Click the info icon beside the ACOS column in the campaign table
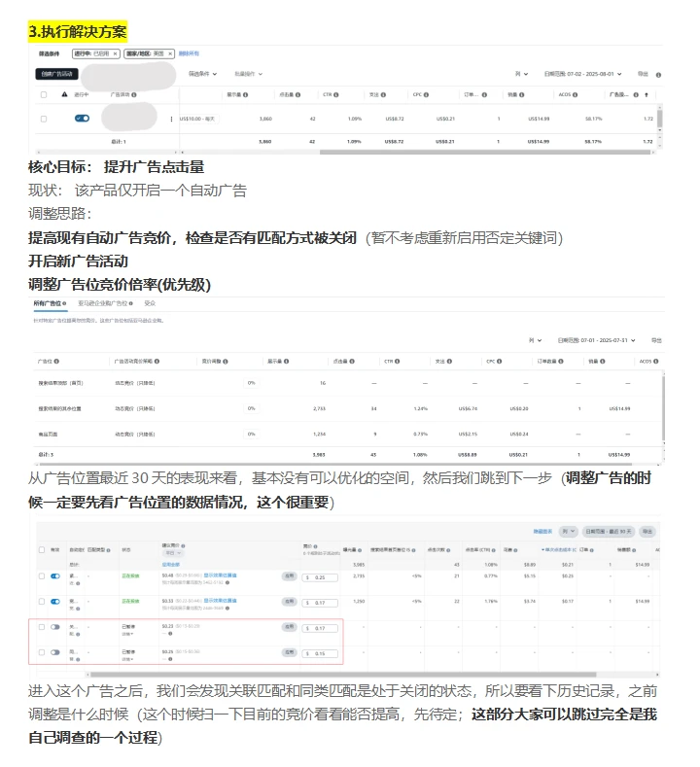Viewport: 700px width, 767px height. click(575, 95)
